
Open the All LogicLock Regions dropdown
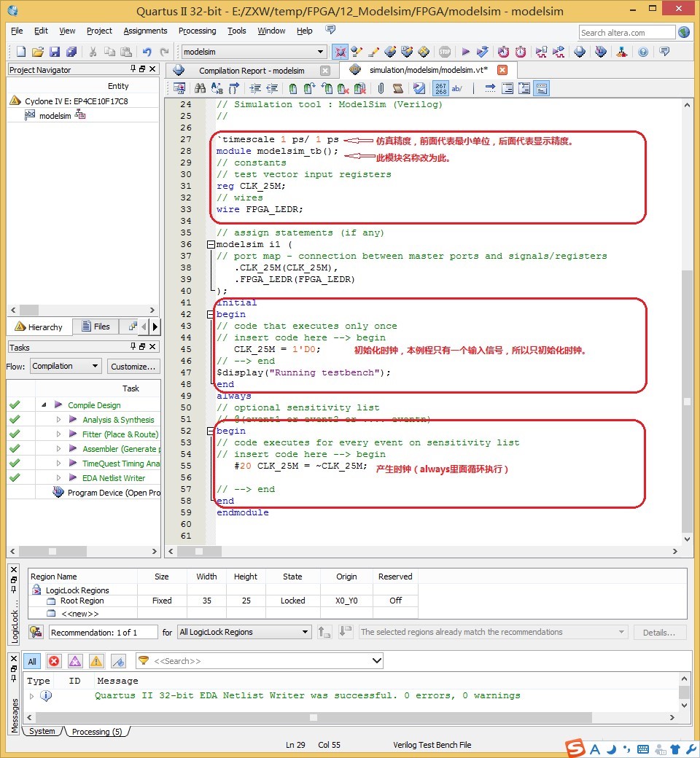click(x=244, y=632)
